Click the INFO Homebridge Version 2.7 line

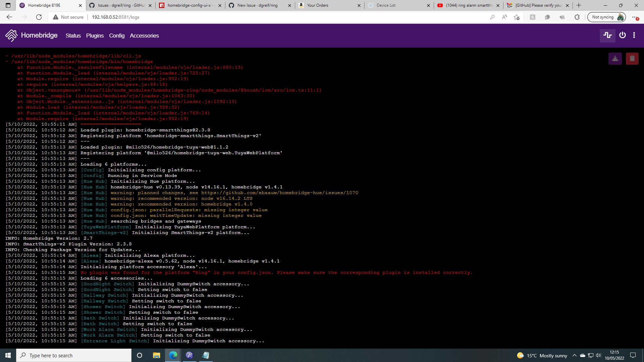pyautogui.click(x=49, y=238)
